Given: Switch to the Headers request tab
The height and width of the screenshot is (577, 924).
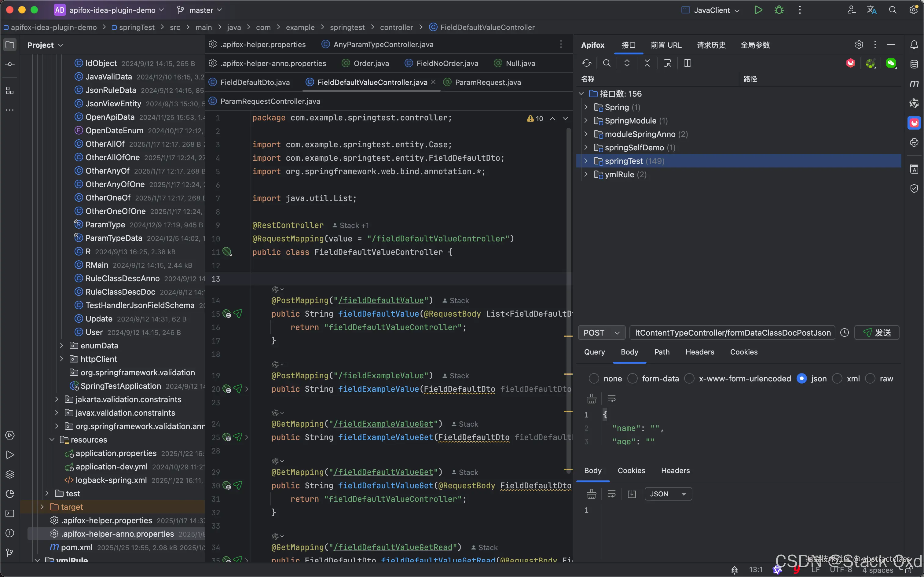Looking at the screenshot, I should (699, 352).
